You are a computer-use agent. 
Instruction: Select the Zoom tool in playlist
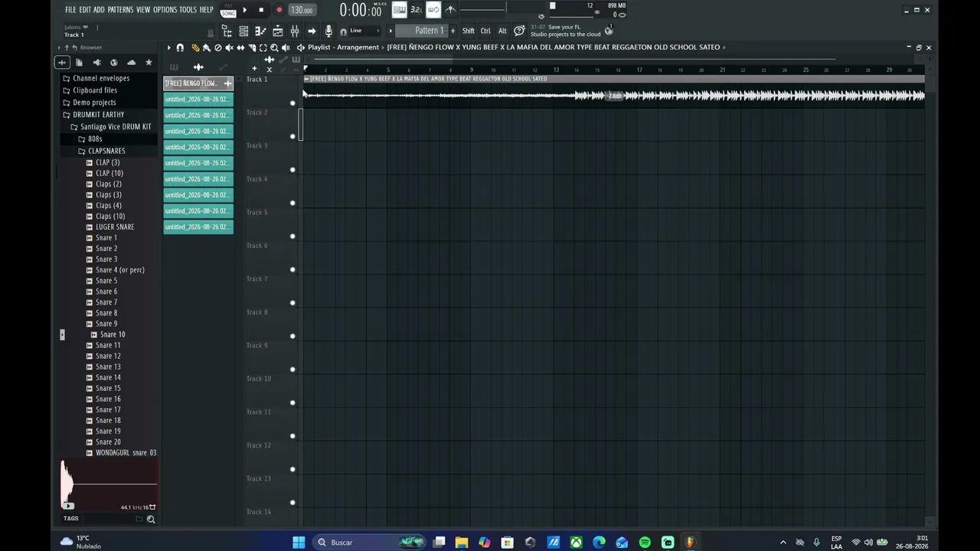click(274, 47)
